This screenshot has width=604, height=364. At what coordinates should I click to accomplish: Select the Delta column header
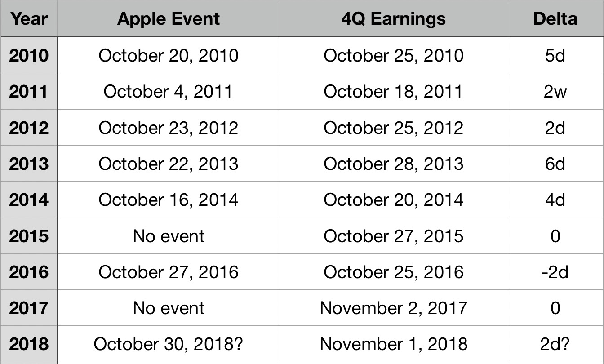coord(555,18)
